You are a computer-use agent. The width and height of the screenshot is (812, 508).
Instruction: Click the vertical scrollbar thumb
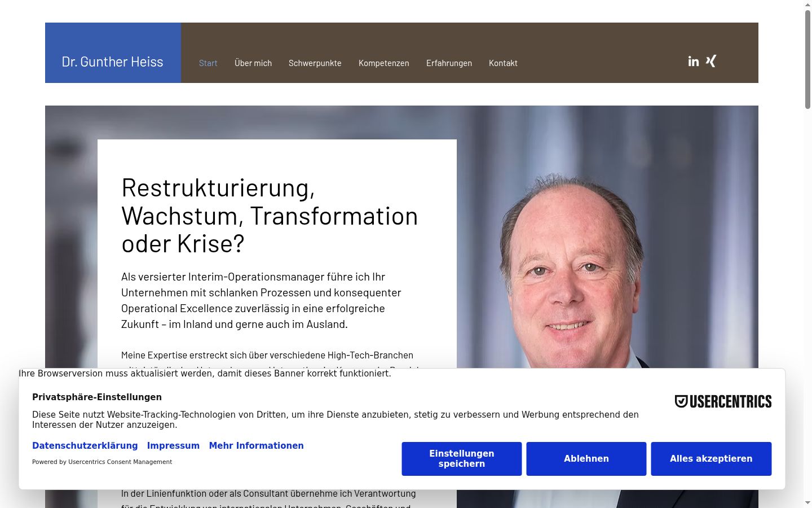click(x=807, y=59)
